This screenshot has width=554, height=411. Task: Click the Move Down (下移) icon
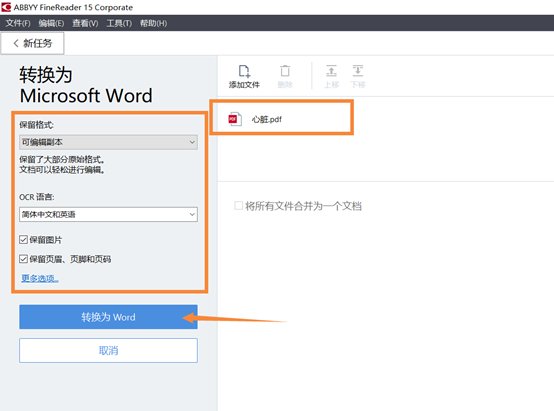358,71
